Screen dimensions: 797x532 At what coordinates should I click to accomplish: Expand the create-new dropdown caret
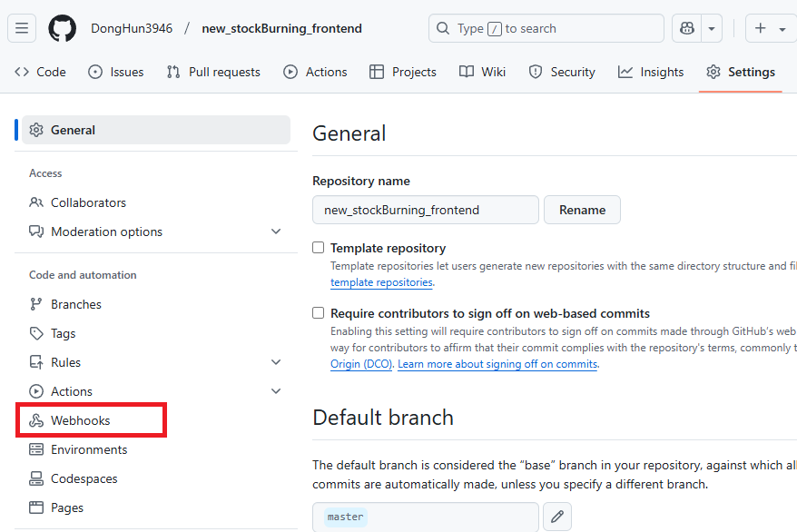pyautogui.click(x=782, y=29)
